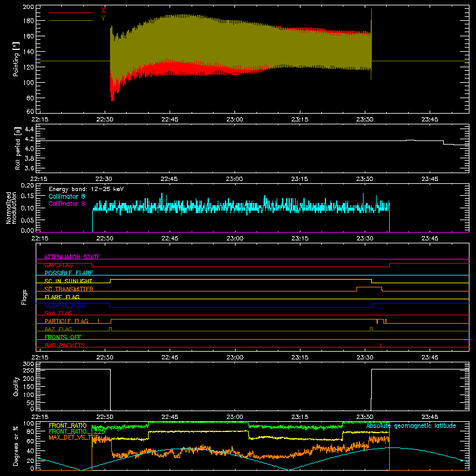Click the red legend line sample for X
Image resolution: width=476 pixels, height=476 pixels.
(71, 12)
